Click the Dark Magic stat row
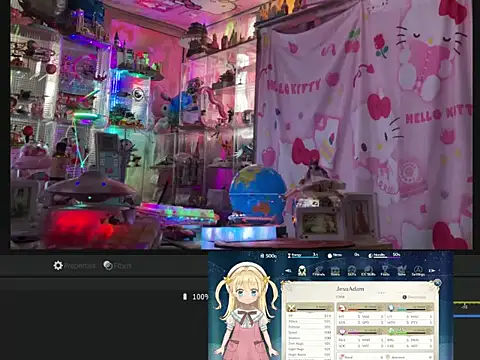 point(309,344)
